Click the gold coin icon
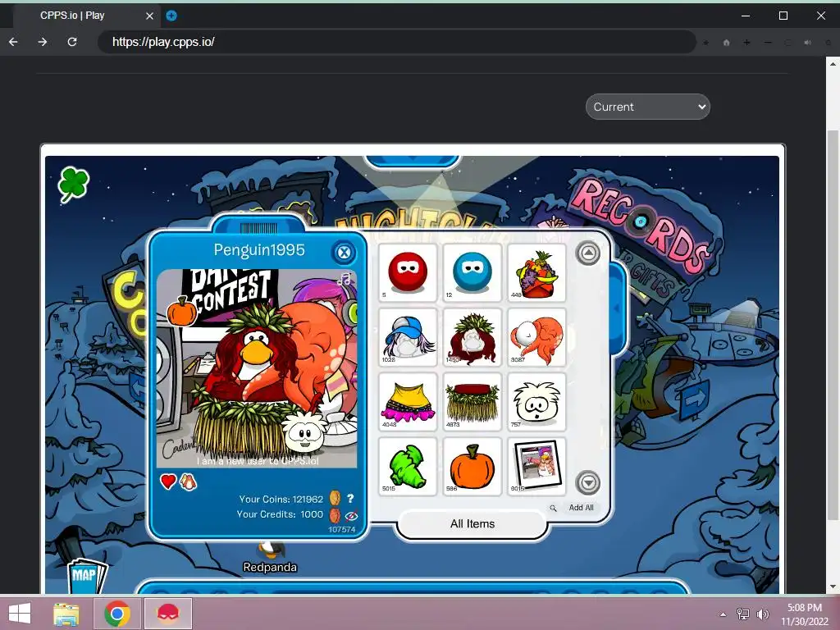 [335, 498]
